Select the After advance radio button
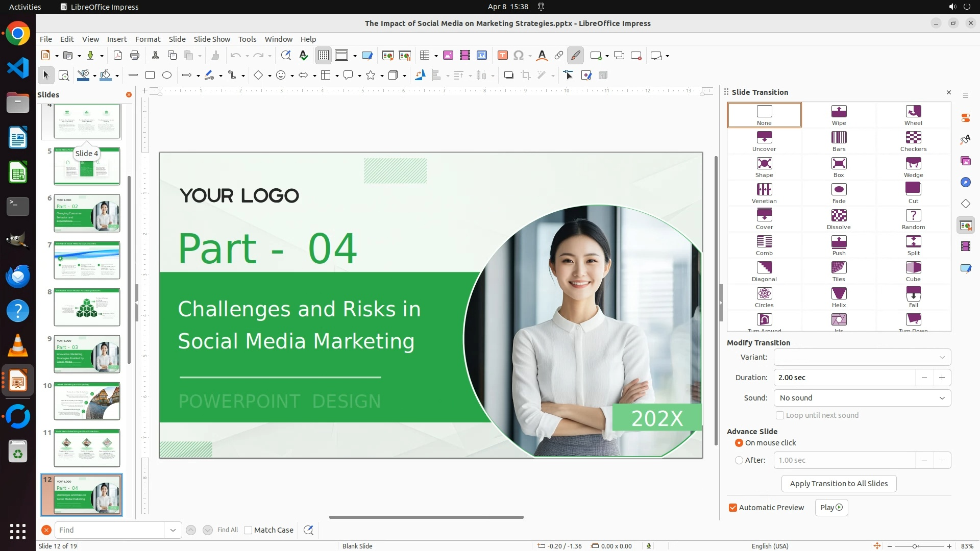This screenshot has height=551, width=980. 739,460
